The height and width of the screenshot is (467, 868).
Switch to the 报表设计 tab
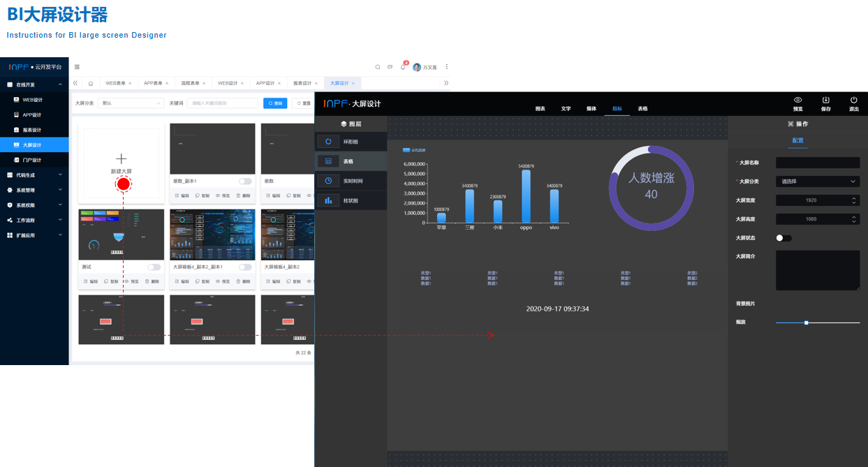coord(302,83)
